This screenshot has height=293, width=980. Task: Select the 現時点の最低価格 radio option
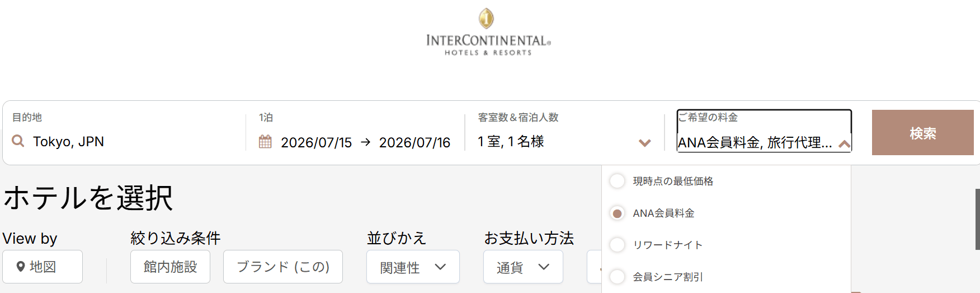coord(617,181)
